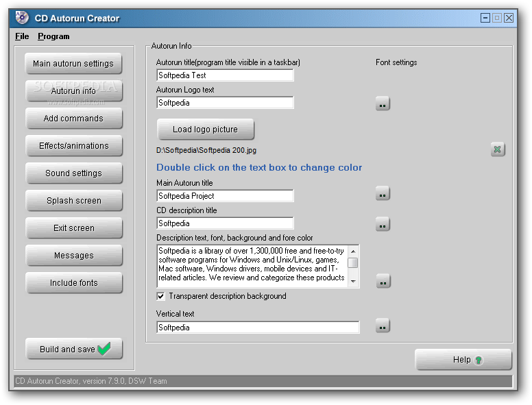The image size is (532, 405).
Task: Go to Main autorun settings
Action: point(73,64)
